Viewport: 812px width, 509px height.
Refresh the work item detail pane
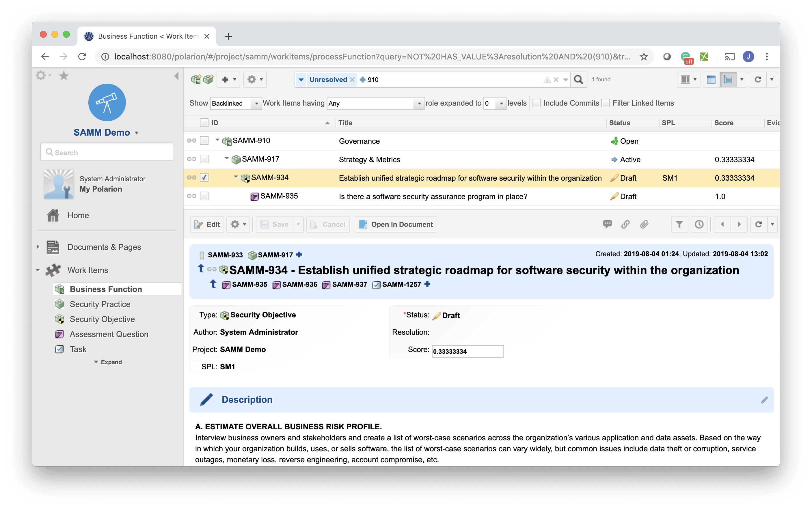tap(759, 224)
